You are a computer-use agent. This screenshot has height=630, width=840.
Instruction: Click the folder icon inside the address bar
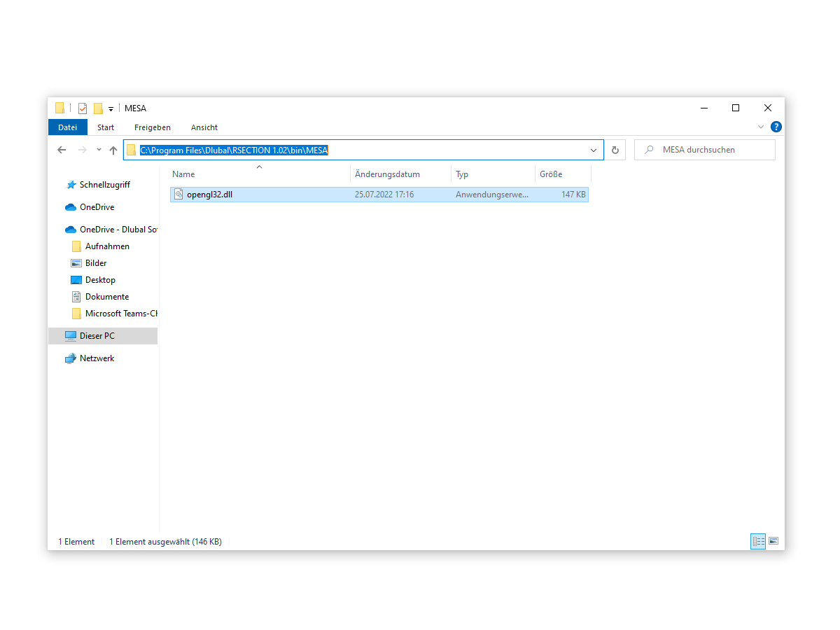tap(132, 149)
